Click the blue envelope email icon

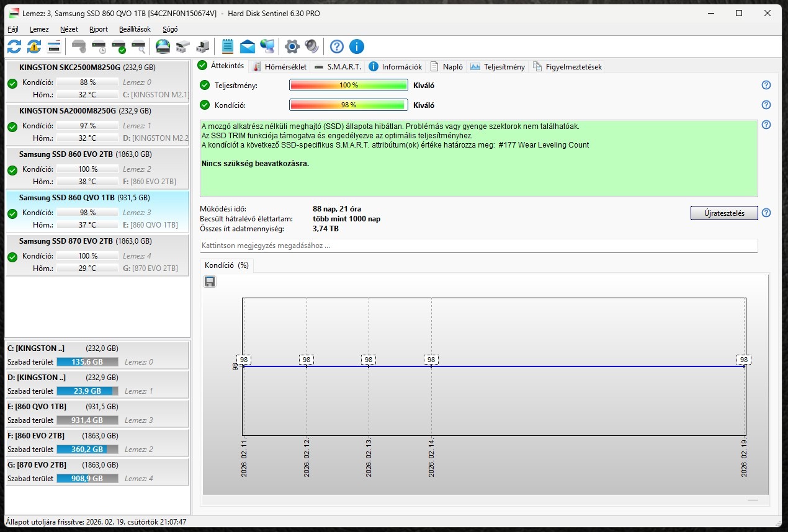(248, 47)
